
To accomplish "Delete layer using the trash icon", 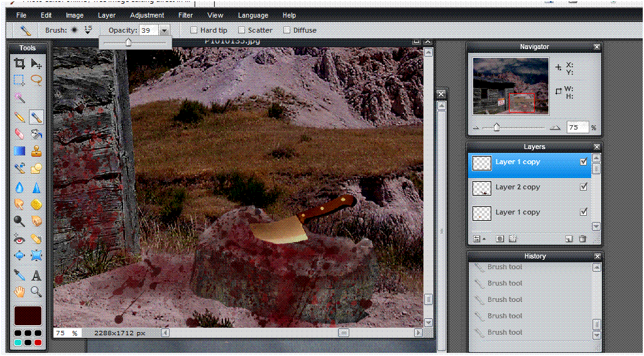I will coord(582,239).
